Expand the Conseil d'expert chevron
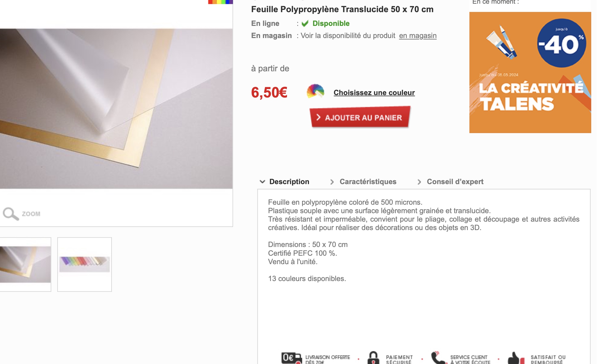Image resolution: width=602 pixels, height=364 pixels. click(419, 182)
